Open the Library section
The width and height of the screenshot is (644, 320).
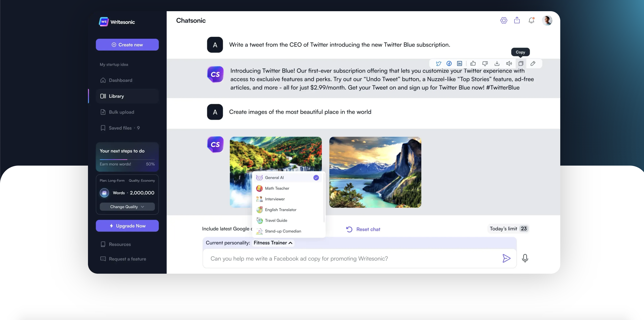point(116,96)
